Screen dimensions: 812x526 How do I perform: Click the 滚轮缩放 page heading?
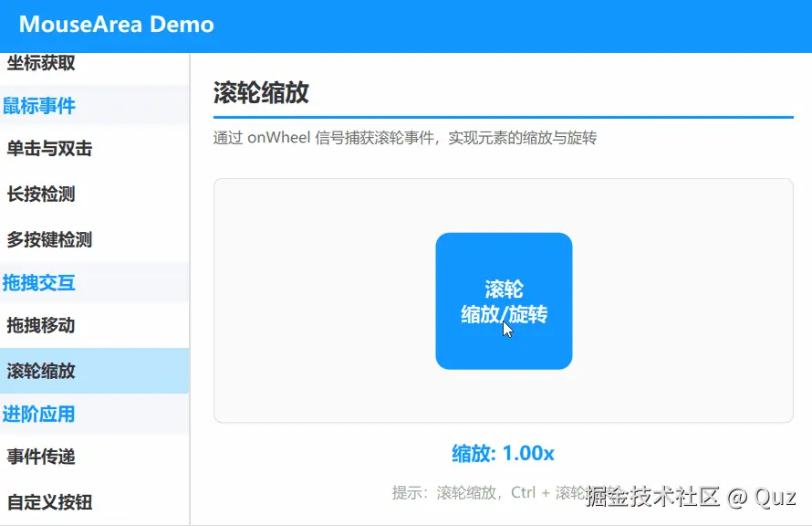click(x=261, y=93)
